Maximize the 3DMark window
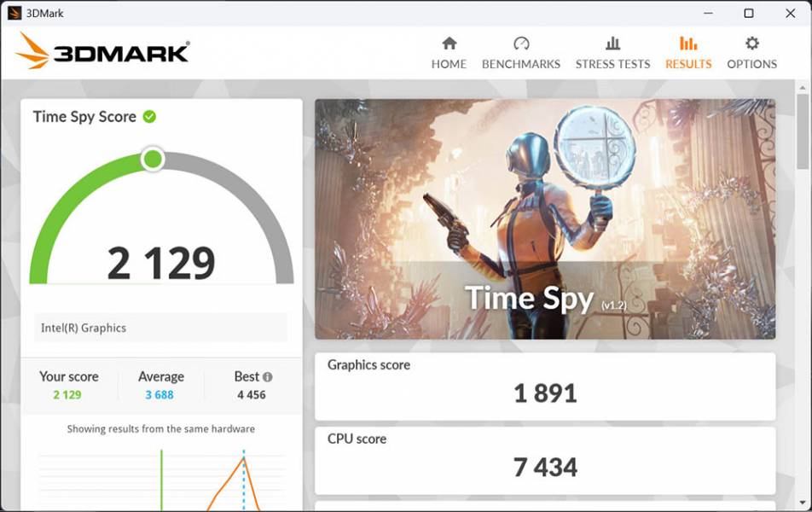Screen dimensions: 812x512 click(749, 13)
